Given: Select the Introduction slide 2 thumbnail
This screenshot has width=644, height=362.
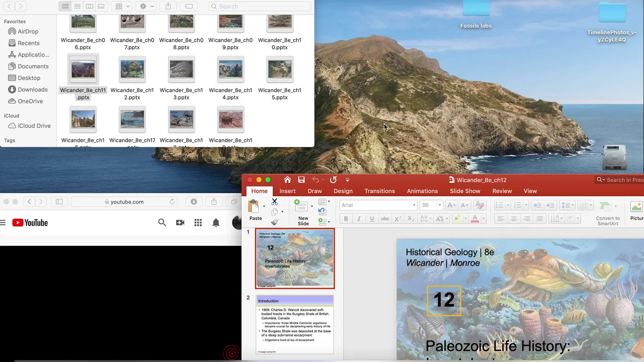Looking at the screenshot, I should 295,325.
